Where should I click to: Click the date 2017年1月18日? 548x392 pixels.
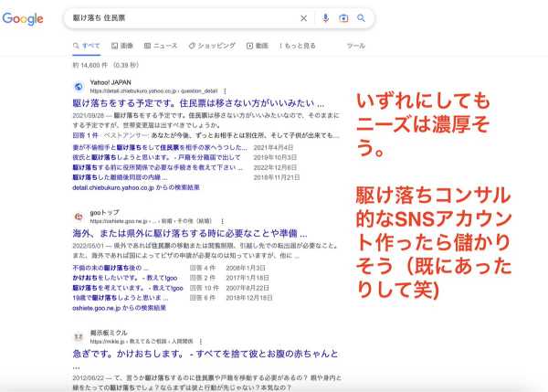(x=248, y=278)
